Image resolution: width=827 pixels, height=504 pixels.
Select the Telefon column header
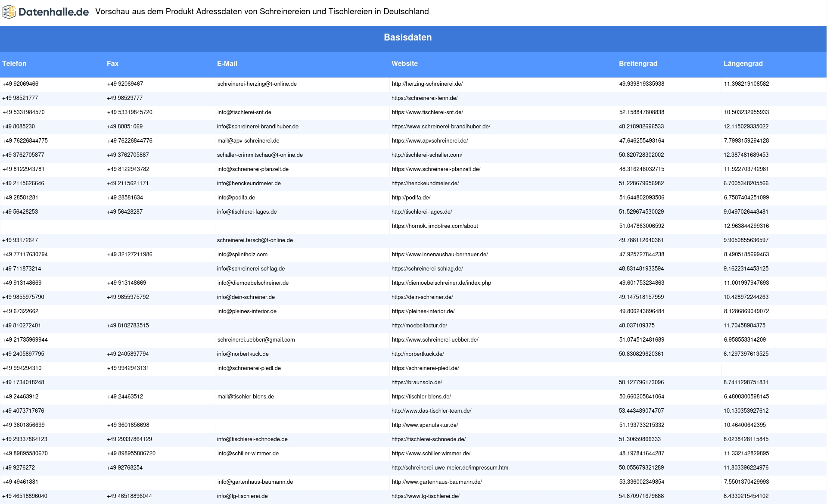click(14, 63)
